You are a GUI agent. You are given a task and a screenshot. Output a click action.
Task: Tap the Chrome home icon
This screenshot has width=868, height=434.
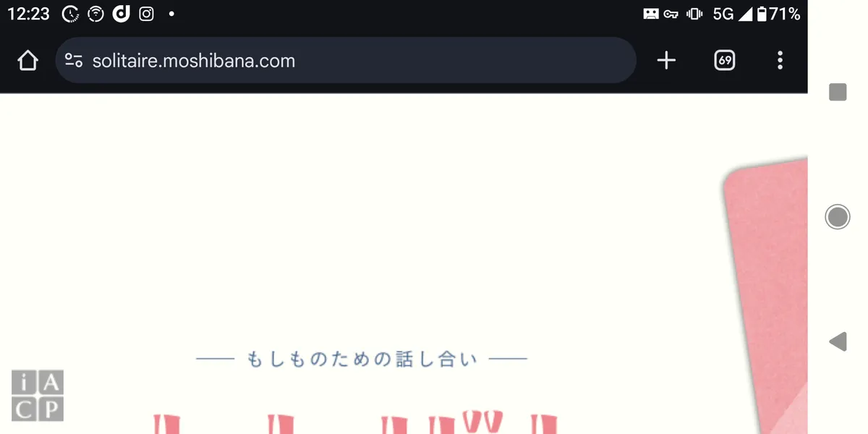click(x=27, y=61)
